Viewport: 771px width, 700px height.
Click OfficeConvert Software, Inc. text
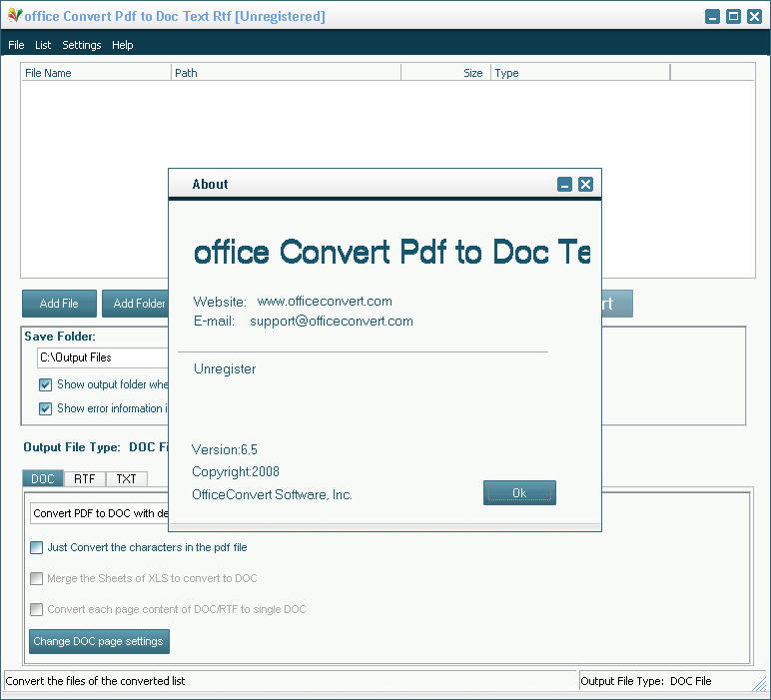(272, 494)
